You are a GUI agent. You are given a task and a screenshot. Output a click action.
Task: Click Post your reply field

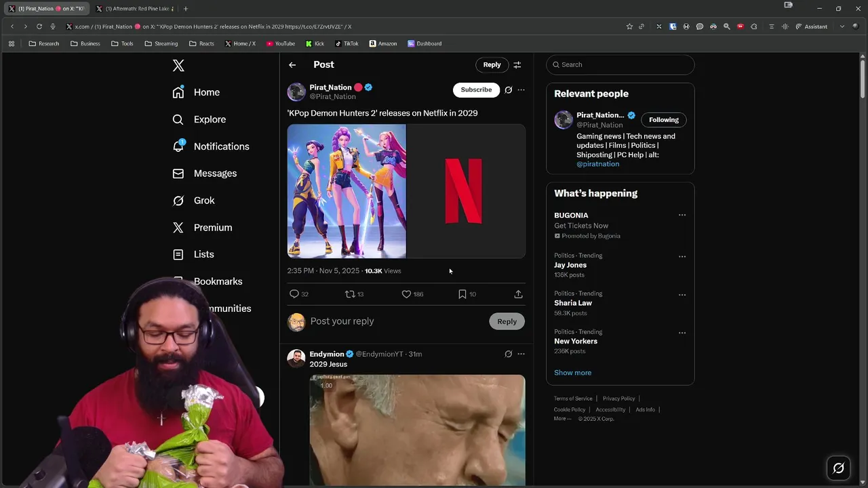[x=397, y=321]
